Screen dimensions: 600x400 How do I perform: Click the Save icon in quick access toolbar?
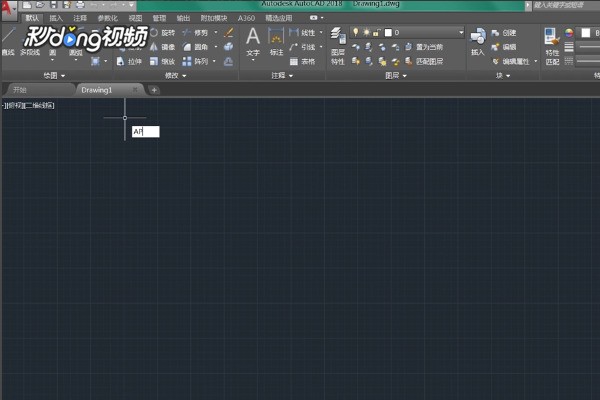pyautogui.click(x=54, y=5)
